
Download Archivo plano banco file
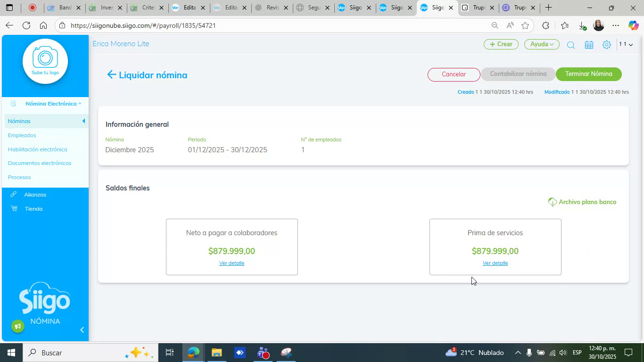[582, 202]
